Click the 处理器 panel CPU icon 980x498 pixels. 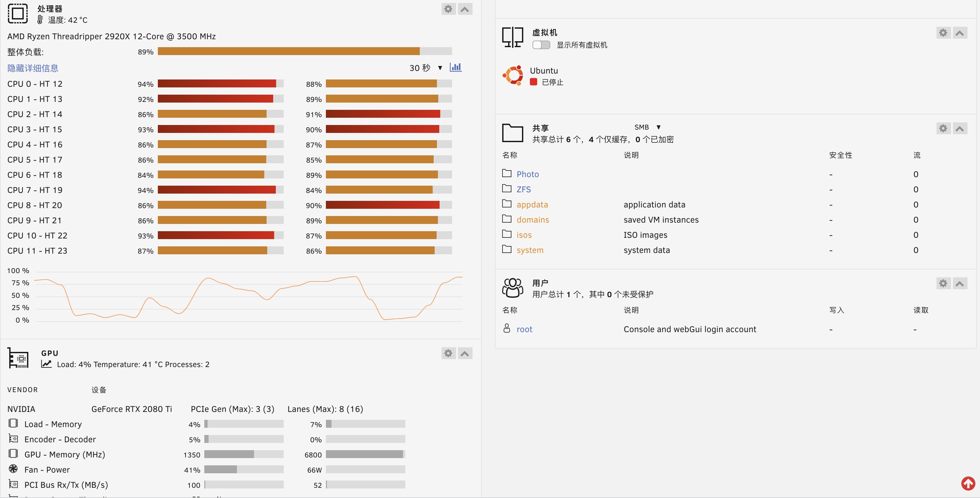click(18, 13)
